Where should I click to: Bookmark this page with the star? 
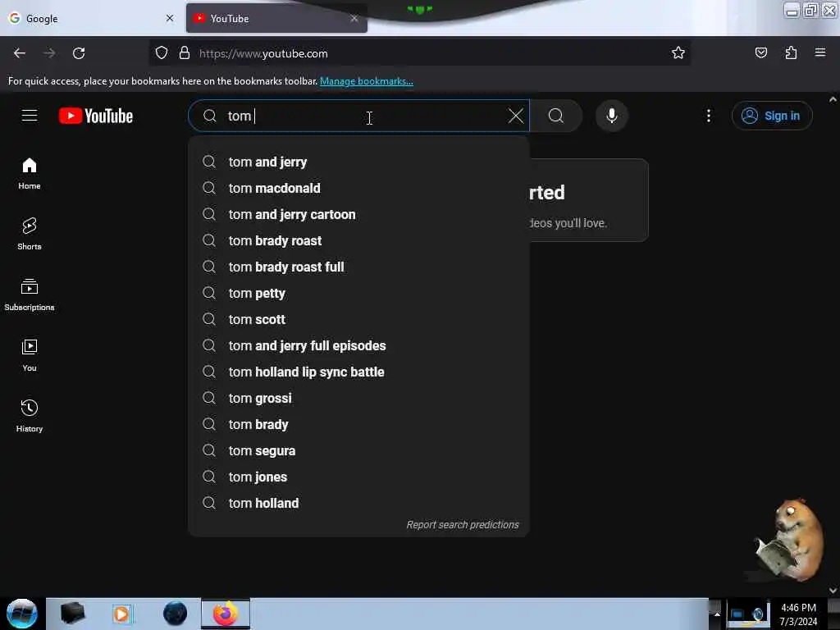coord(678,52)
